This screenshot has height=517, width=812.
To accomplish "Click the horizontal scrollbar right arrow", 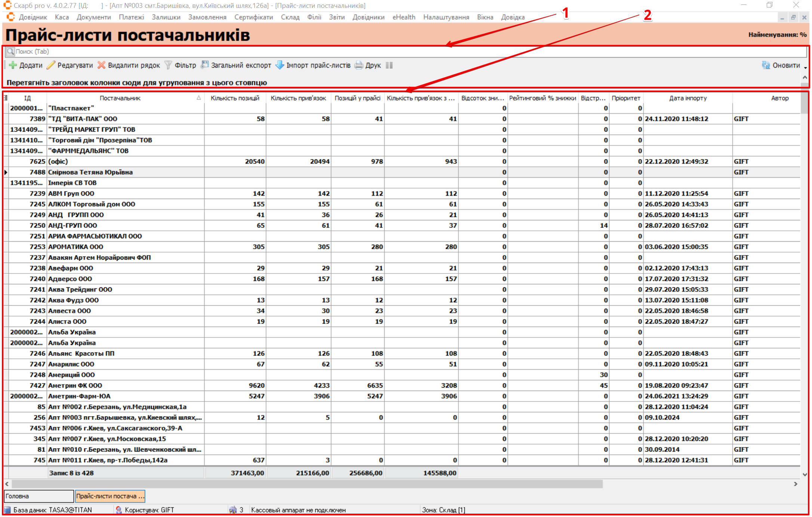I will [796, 484].
